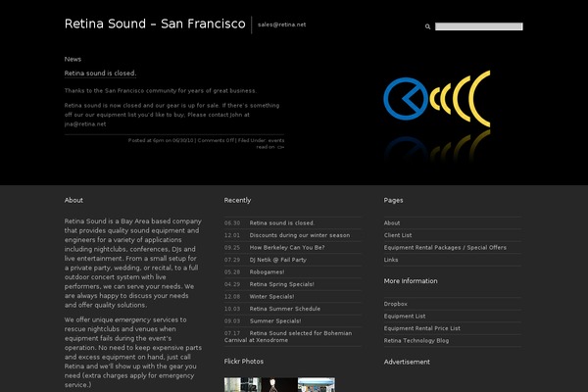Open the Retina Technology Blog link

click(416, 341)
